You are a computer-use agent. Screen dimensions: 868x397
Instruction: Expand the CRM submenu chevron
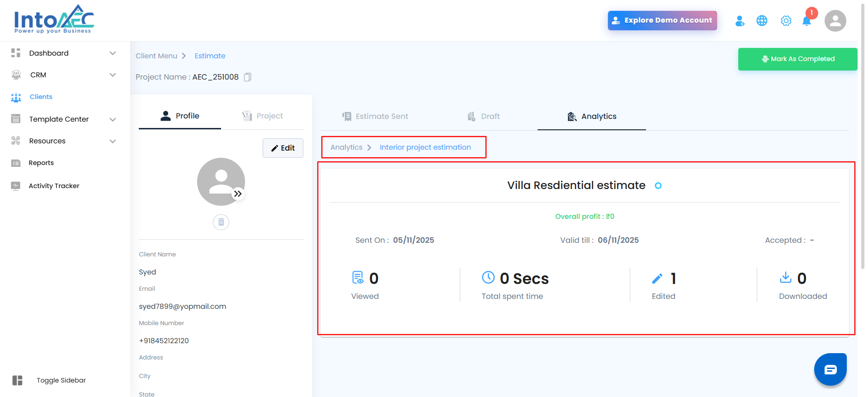[113, 75]
